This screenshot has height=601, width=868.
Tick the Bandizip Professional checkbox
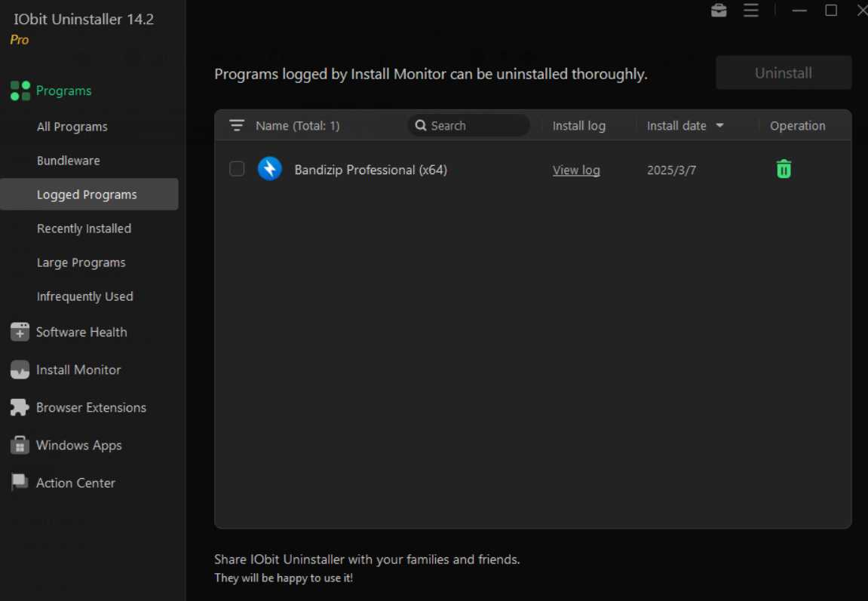tap(237, 169)
